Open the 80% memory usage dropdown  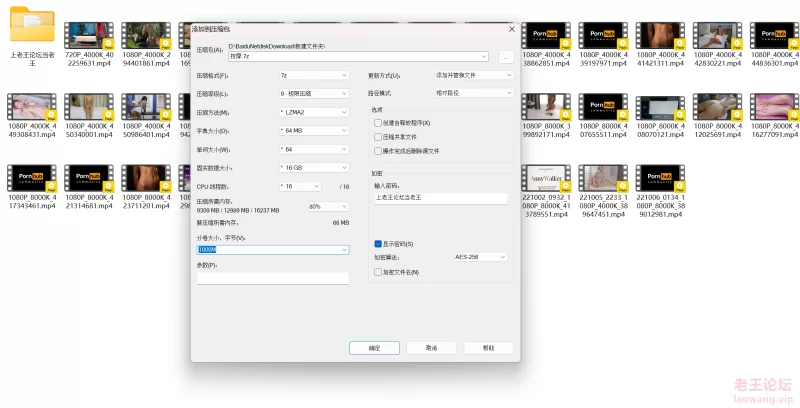pyautogui.click(x=329, y=207)
